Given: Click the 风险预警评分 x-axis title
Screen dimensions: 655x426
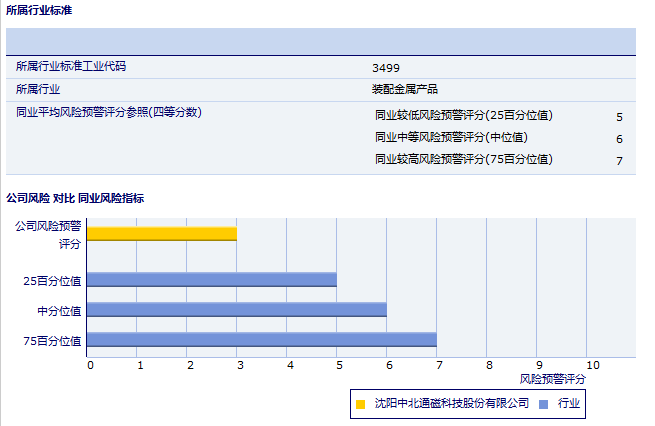Looking at the screenshot, I should pos(552,380).
